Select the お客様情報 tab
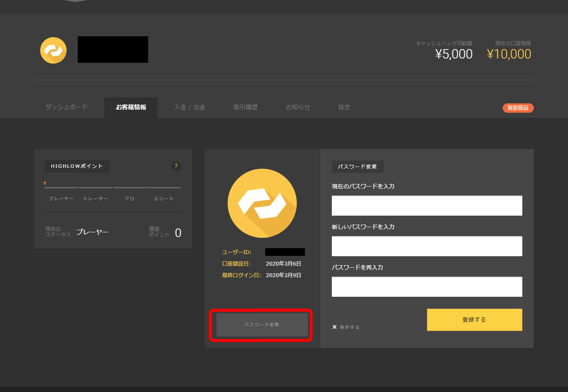Viewport: 568px width, 392px height. coord(131,107)
